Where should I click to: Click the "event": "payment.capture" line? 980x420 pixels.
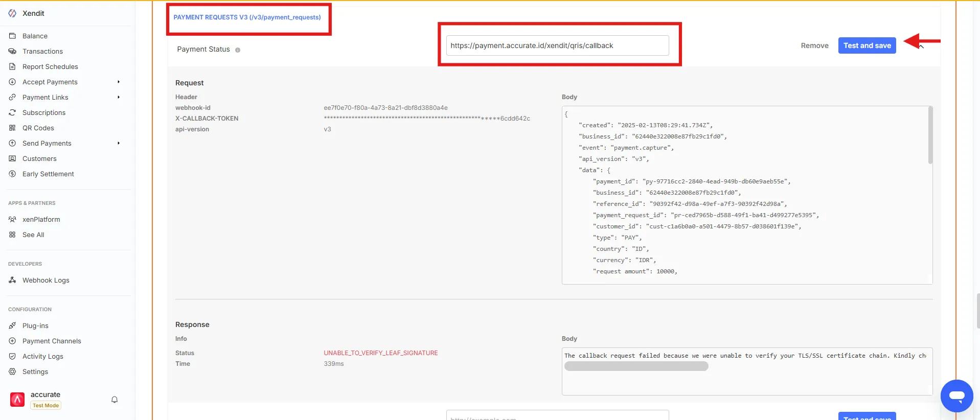626,148
